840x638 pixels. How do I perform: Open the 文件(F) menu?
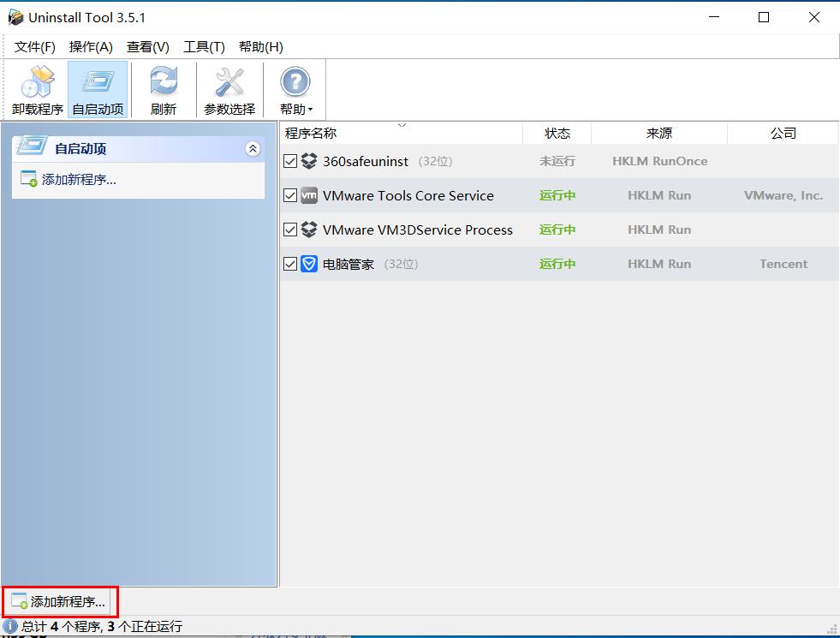click(x=35, y=47)
